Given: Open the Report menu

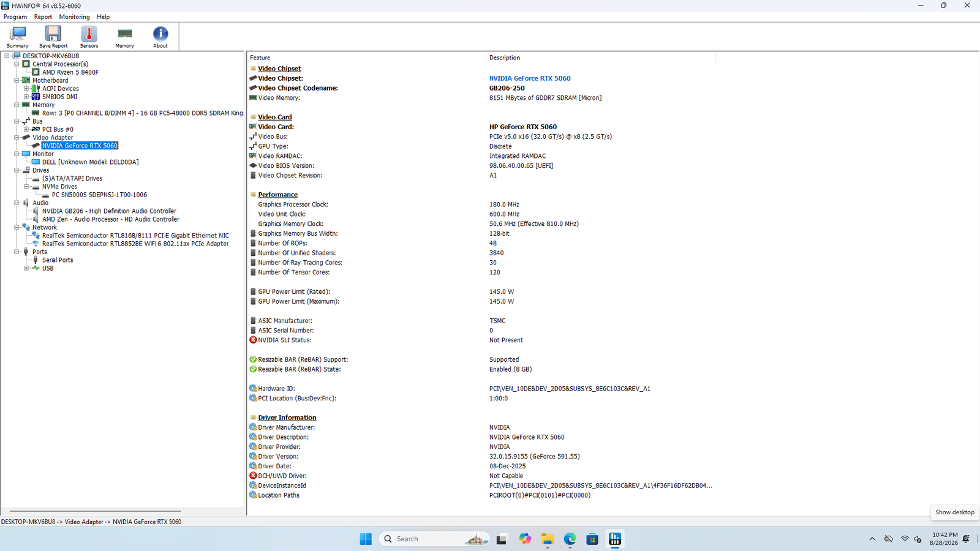Looking at the screenshot, I should point(43,17).
